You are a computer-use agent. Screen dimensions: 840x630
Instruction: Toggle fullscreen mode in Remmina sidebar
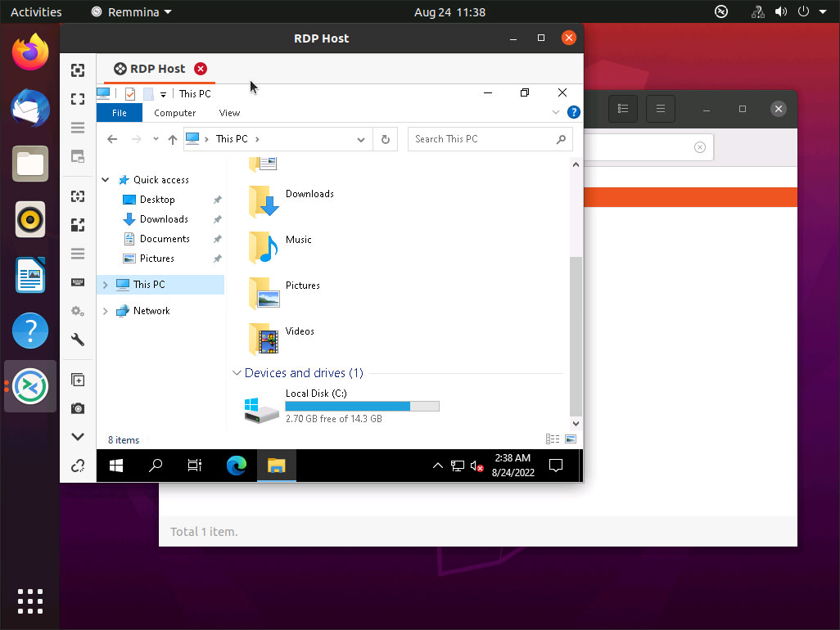78,99
